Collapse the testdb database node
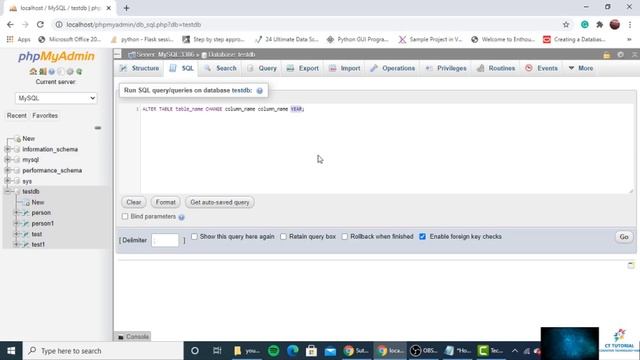Screen dimensions: 640x360 [7, 191]
